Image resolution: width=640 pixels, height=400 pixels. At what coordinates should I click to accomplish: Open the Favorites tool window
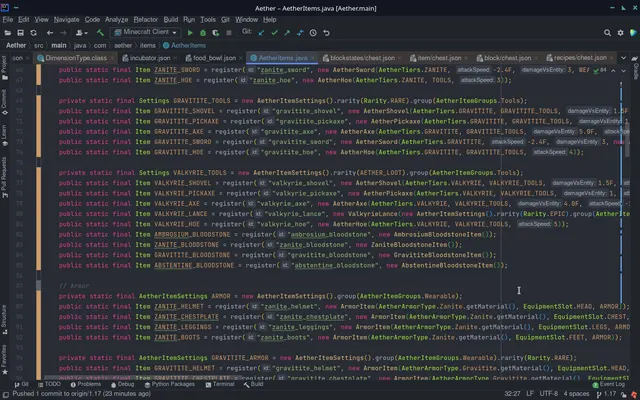click(x=4, y=360)
